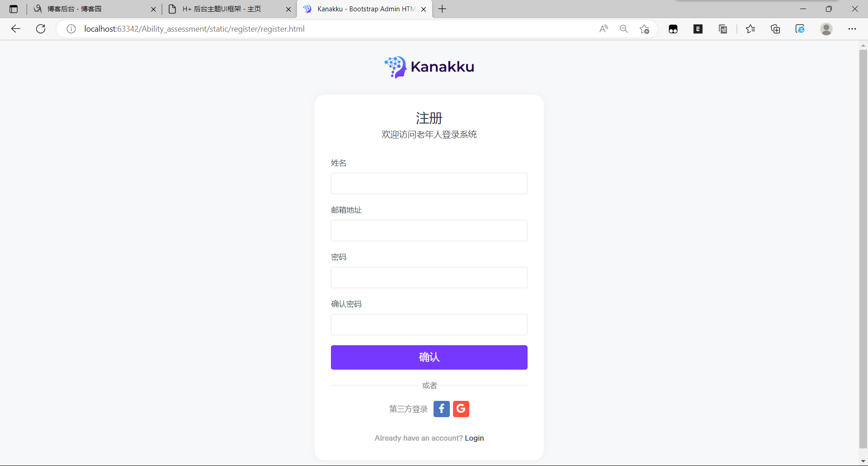Viewport: 868px width, 466px height.
Task: Switch to the 博客后台 - 博客园 tab
Action: click(90, 9)
